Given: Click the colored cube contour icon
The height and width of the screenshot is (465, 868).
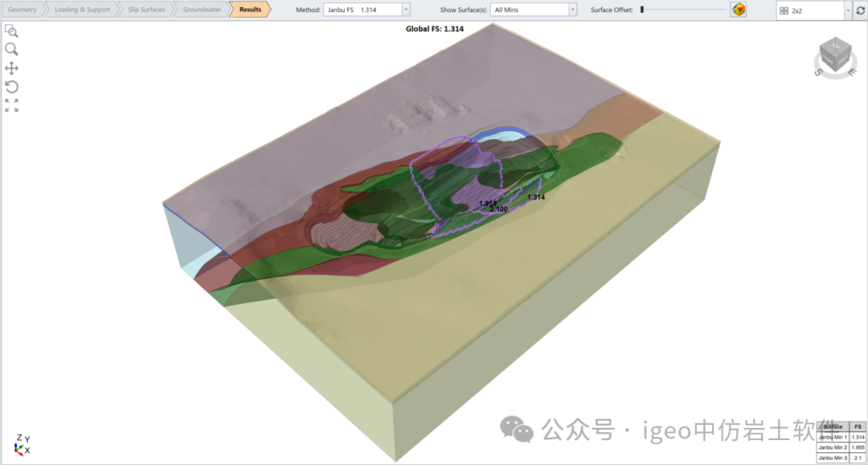Looking at the screenshot, I should point(738,10).
